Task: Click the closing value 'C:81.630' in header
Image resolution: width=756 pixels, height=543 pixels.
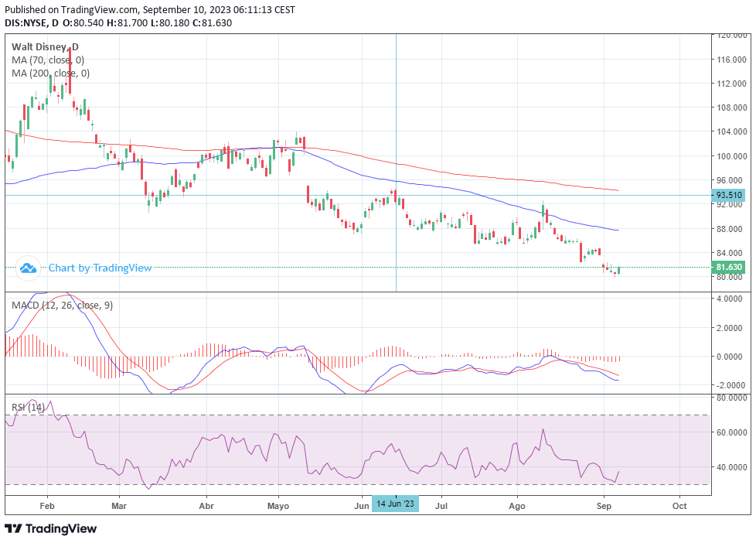Action: (x=212, y=22)
